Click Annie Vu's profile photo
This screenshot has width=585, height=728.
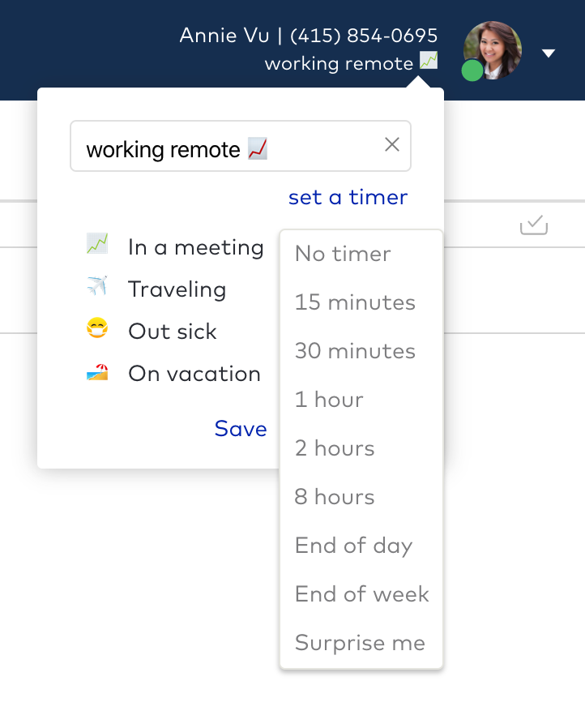[x=493, y=50]
